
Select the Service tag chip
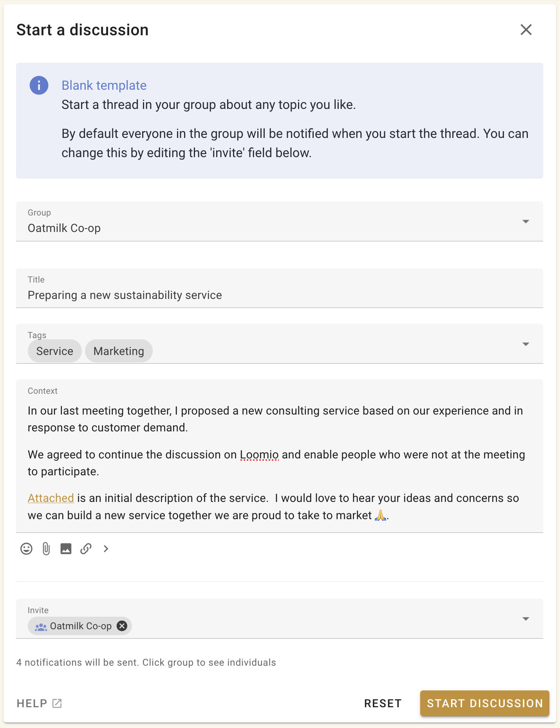(54, 351)
